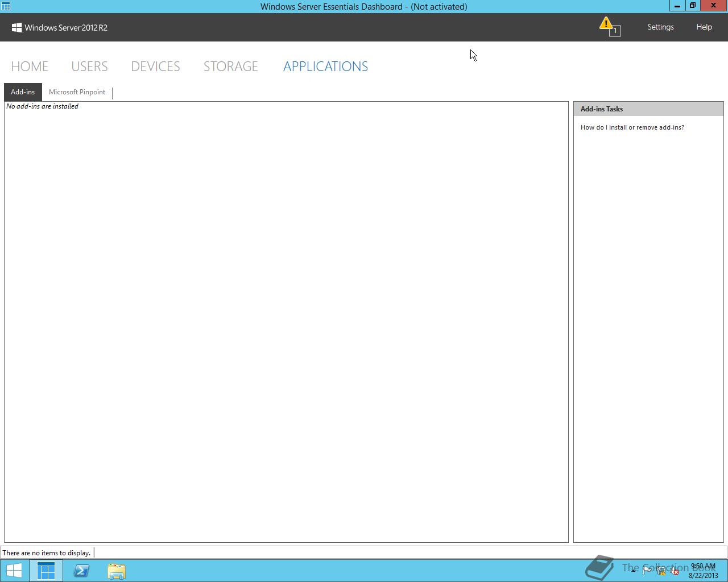The image size is (728, 582).
Task: Click the Windows Server 2012 R2 logo
Action: point(60,27)
